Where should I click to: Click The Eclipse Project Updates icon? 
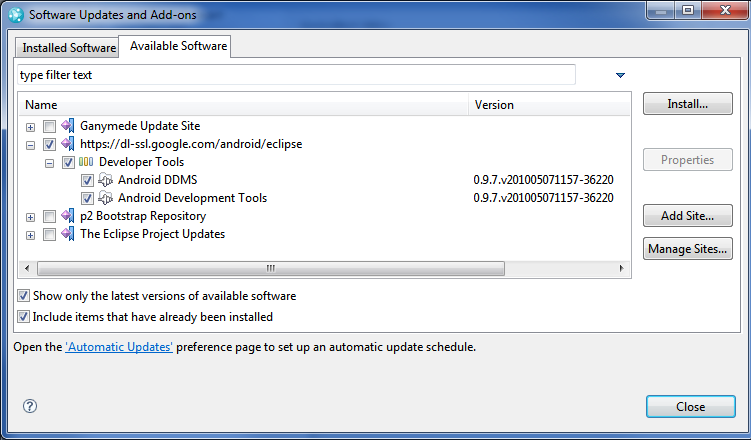click(x=68, y=234)
